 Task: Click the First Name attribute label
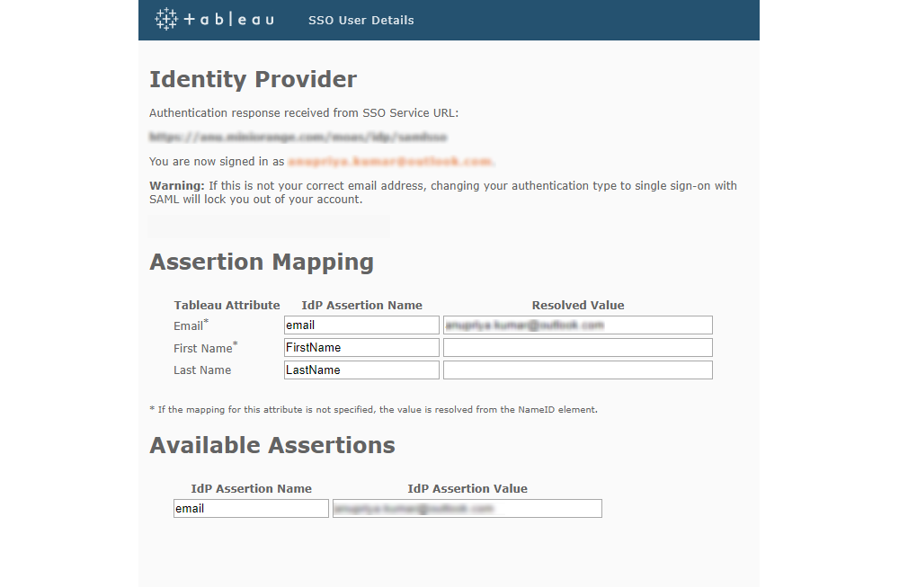click(x=205, y=348)
